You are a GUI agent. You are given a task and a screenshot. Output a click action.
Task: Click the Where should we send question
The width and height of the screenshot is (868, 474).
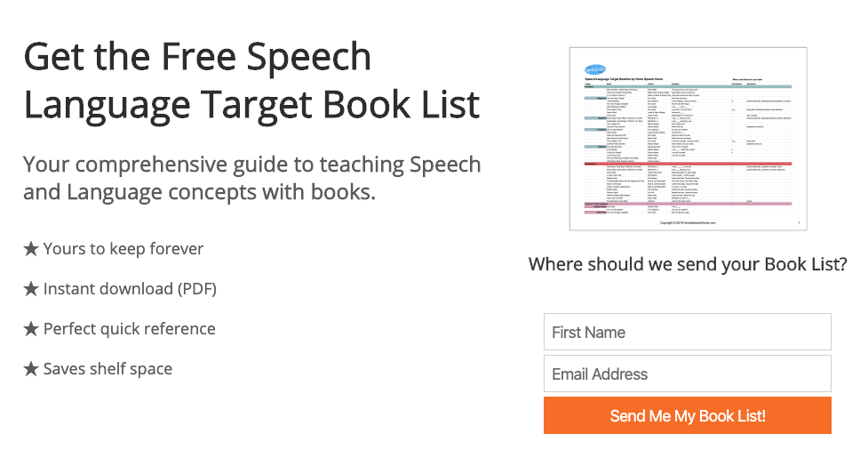[688, 264]
